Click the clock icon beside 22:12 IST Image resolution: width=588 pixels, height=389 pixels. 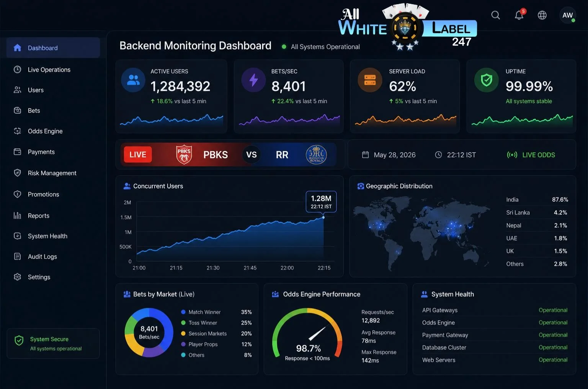pyautogui.click(x=438, y=155)
